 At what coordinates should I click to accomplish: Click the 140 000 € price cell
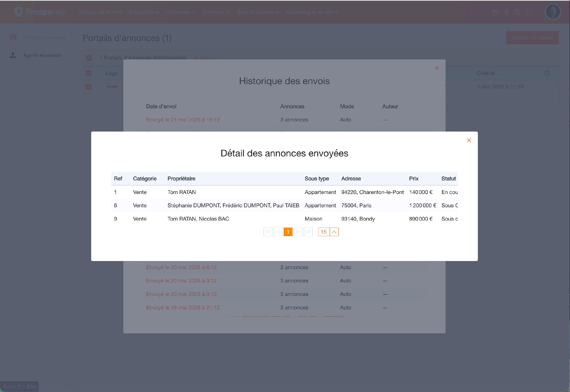point(421,192)
